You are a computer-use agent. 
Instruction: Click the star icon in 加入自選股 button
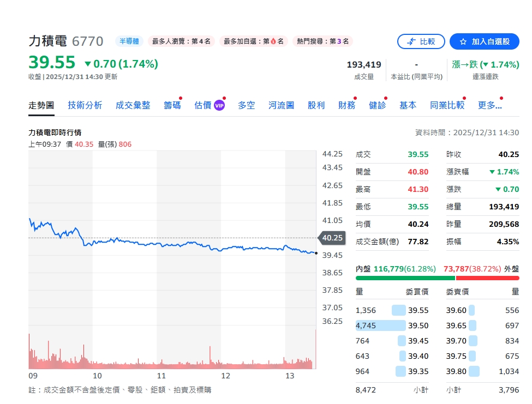tap(463, 41)
